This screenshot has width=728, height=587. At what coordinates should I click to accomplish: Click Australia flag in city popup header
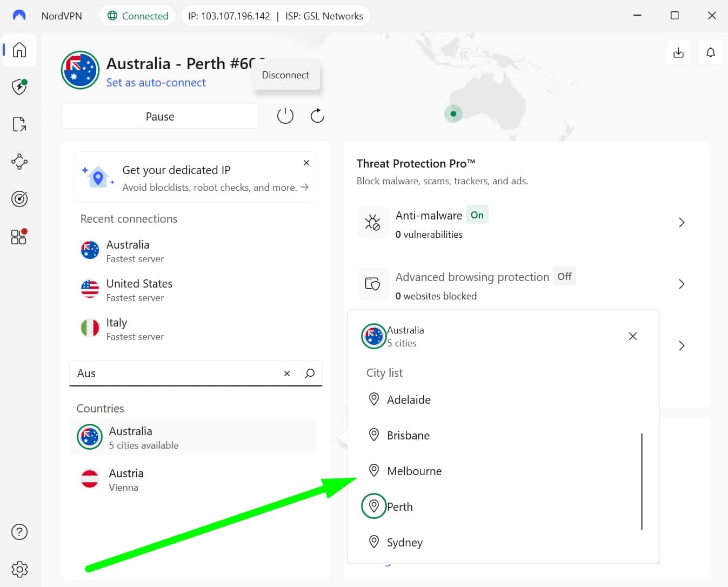click(x=373, y=336)
